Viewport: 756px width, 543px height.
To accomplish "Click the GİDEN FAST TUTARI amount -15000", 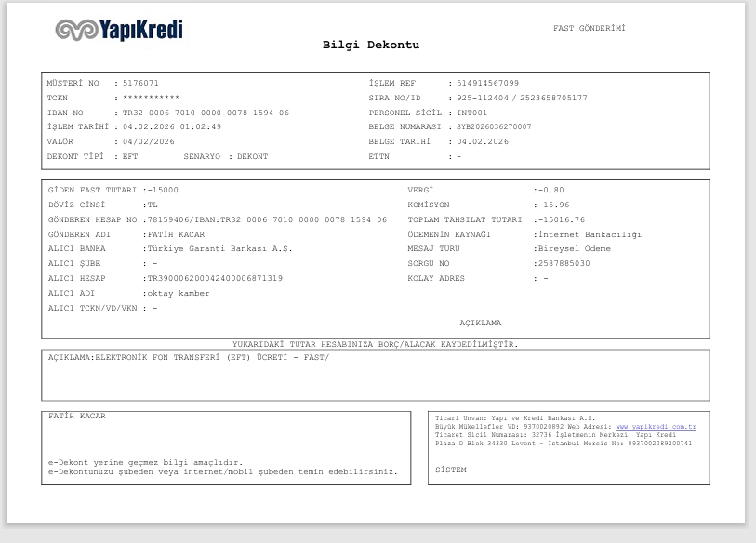I will [163, 190].
